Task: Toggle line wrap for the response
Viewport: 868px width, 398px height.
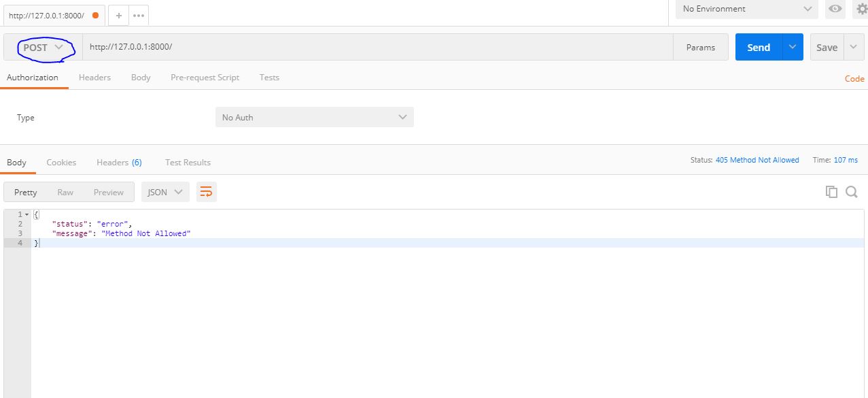Action: 206,193
